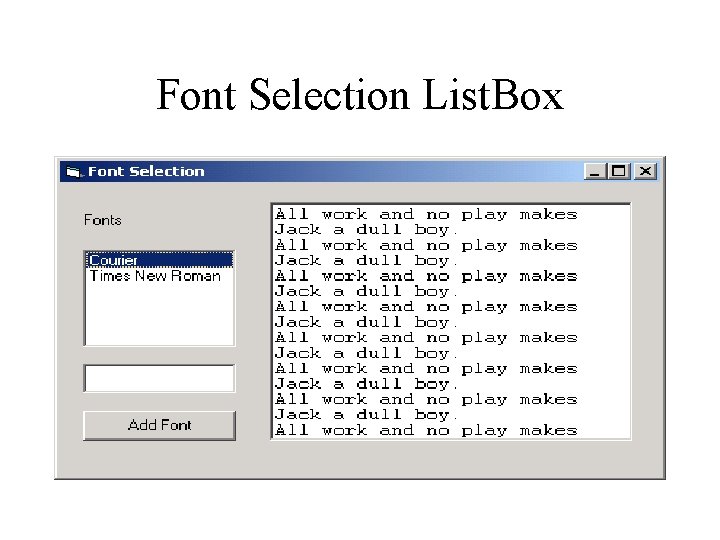Click the Fonts label
This screenshot has height=540, width=720.
click(103, 220)
